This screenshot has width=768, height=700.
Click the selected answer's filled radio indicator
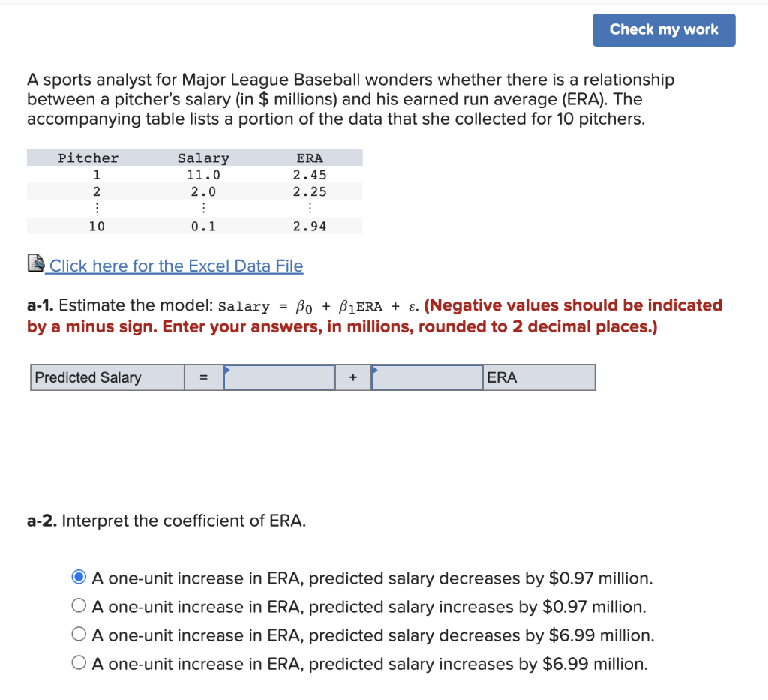coord(78,578)
